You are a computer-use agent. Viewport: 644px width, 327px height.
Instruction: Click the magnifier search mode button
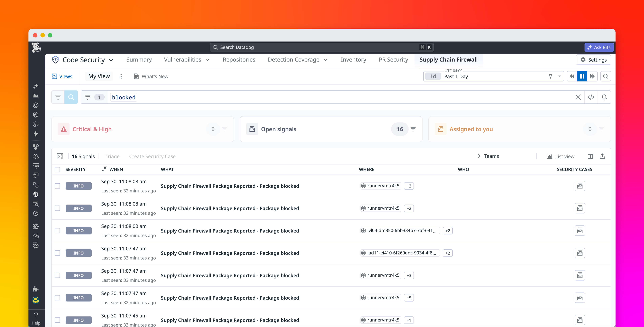(71, 97)
